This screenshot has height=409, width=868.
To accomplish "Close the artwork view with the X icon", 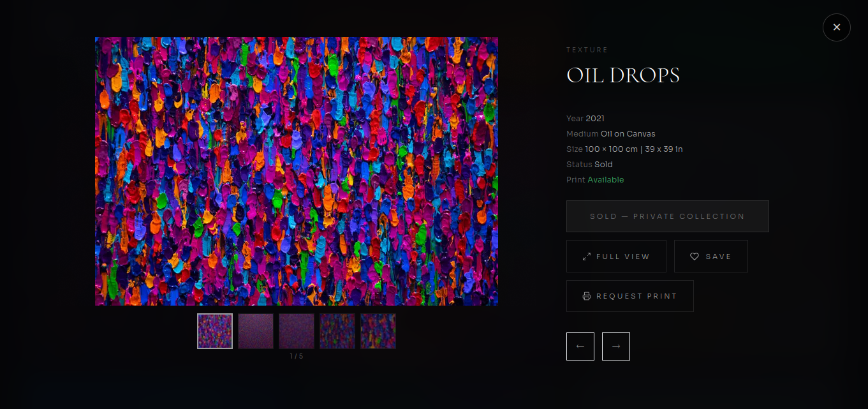I will click(836, 27).
